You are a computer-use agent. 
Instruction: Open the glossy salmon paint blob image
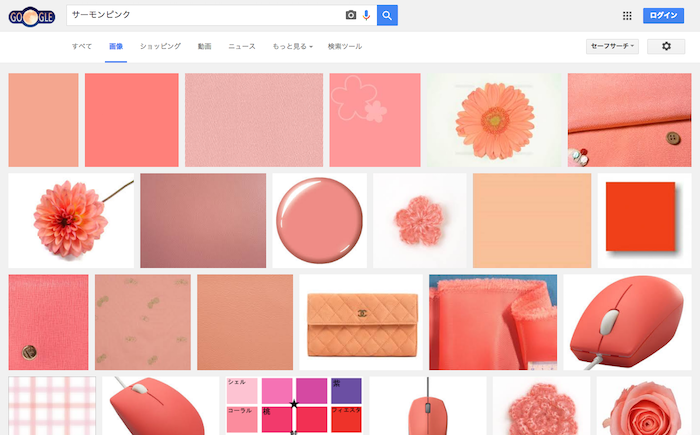[319, 220]
